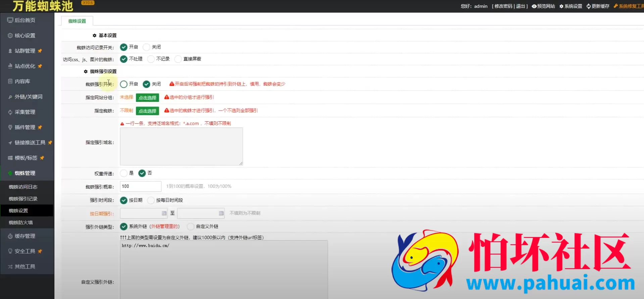Click the green spider icon beside 蜘蛛管理
This screenshot has width=644, height=299.
tap(10, 173)
